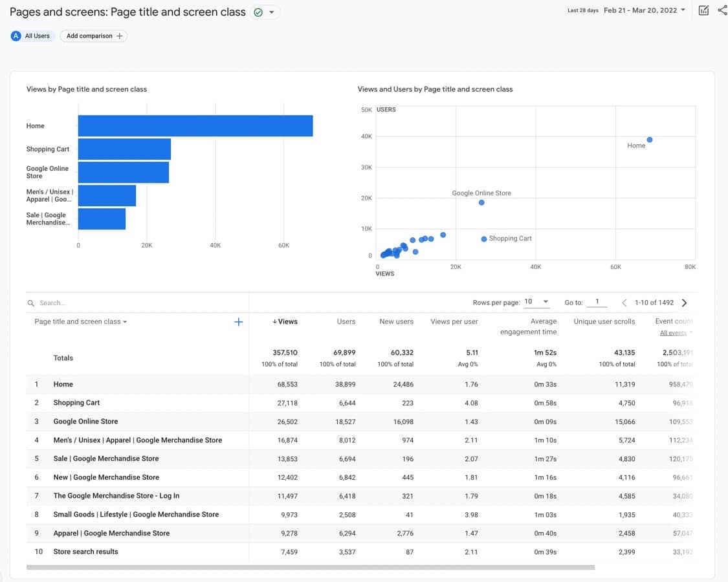Open the All events dropdown under Event count

coord(676,333)
